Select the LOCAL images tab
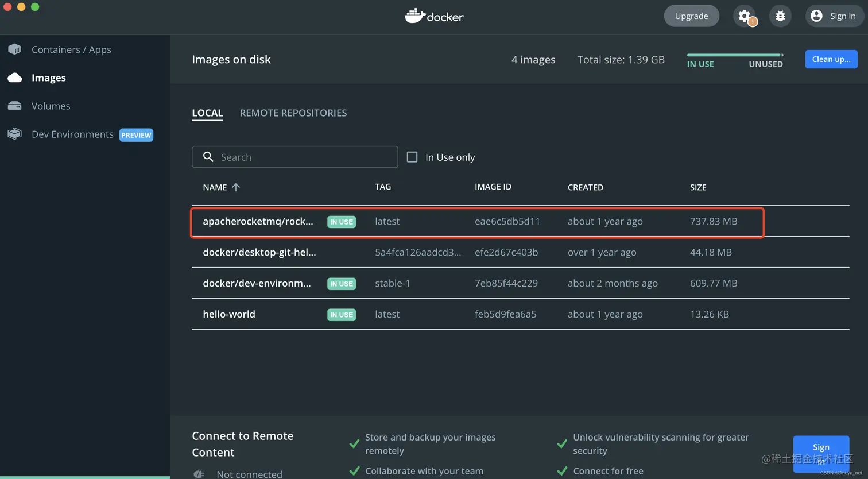 click(207, 113)
